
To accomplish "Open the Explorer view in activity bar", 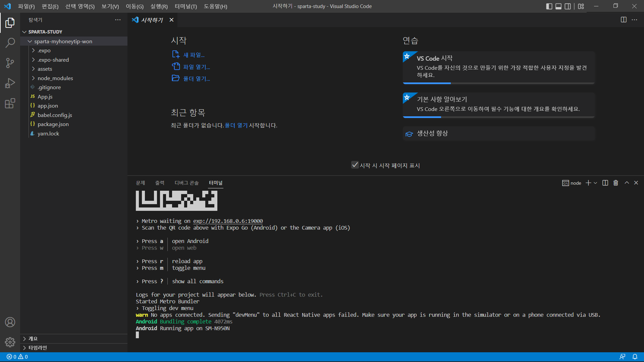I will point(10,23).
